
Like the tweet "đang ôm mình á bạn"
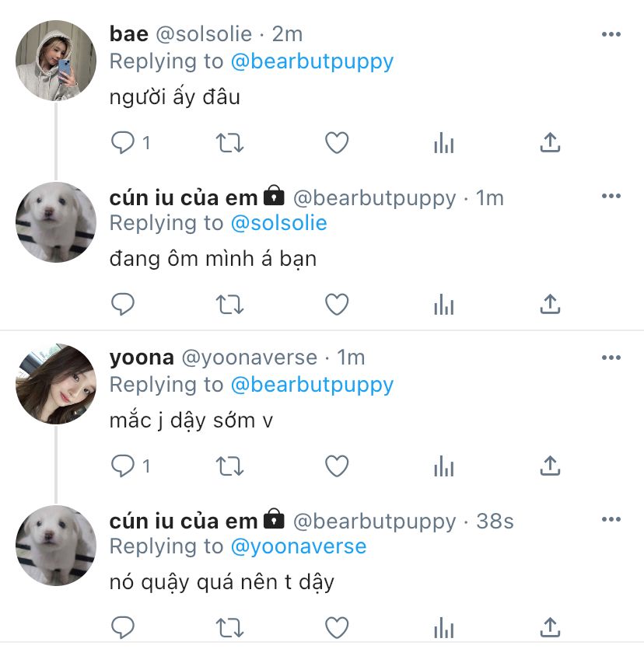(337, 304)
